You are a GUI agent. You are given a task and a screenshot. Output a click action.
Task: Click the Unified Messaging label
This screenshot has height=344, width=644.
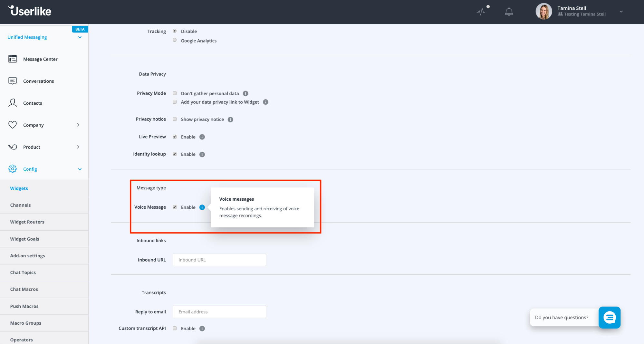point(27,37)
